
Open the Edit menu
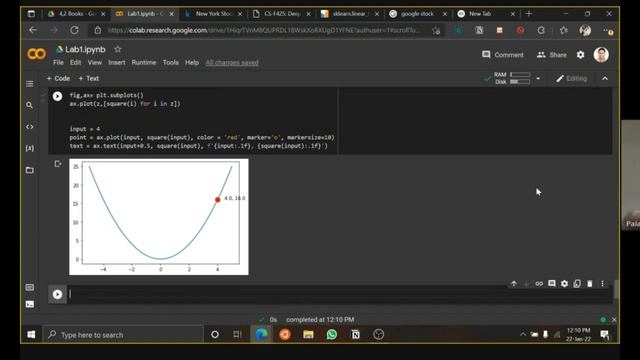[x=76, y=62]
